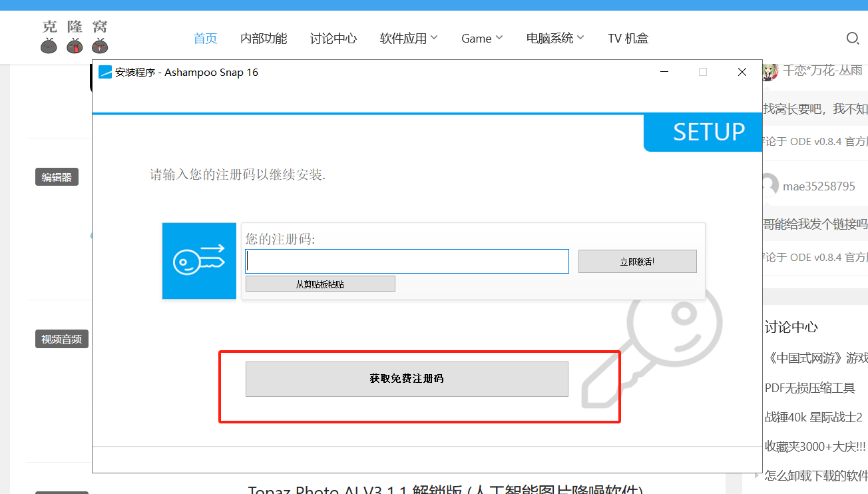Screen dimensions: 868x494
Task: Expand the 软件应用 dropdown menu
Action: tap(409, 39)
